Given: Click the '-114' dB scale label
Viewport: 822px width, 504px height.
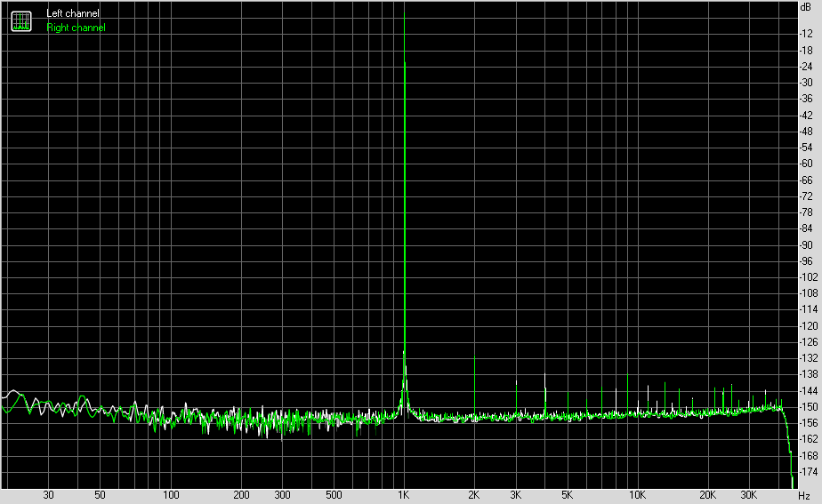Looking at the screenshot, I should click(x=808, y=309).
